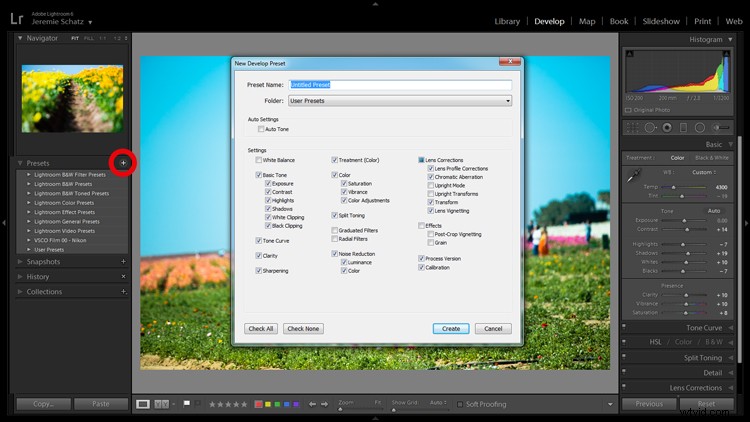Collapse the Navigator panel

click(x=20, y=38)
